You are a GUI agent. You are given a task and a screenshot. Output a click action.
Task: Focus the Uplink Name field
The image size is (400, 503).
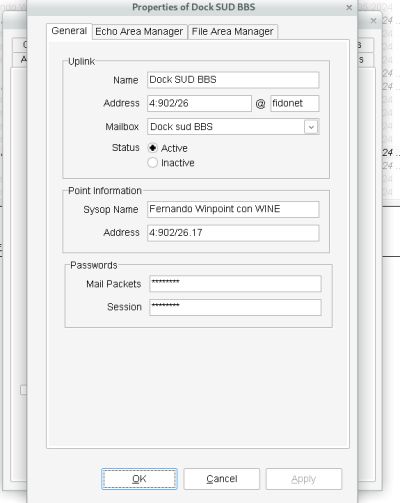(233, 80)
